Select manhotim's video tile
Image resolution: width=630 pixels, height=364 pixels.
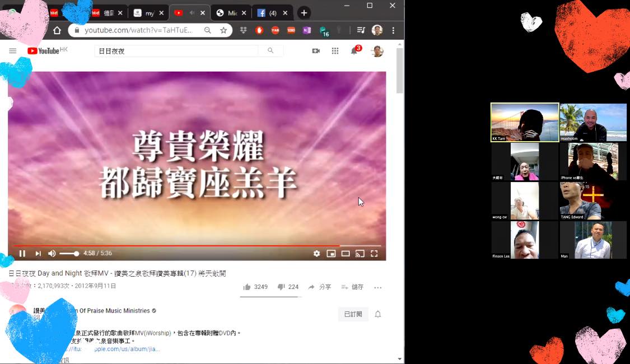[593, 122]
